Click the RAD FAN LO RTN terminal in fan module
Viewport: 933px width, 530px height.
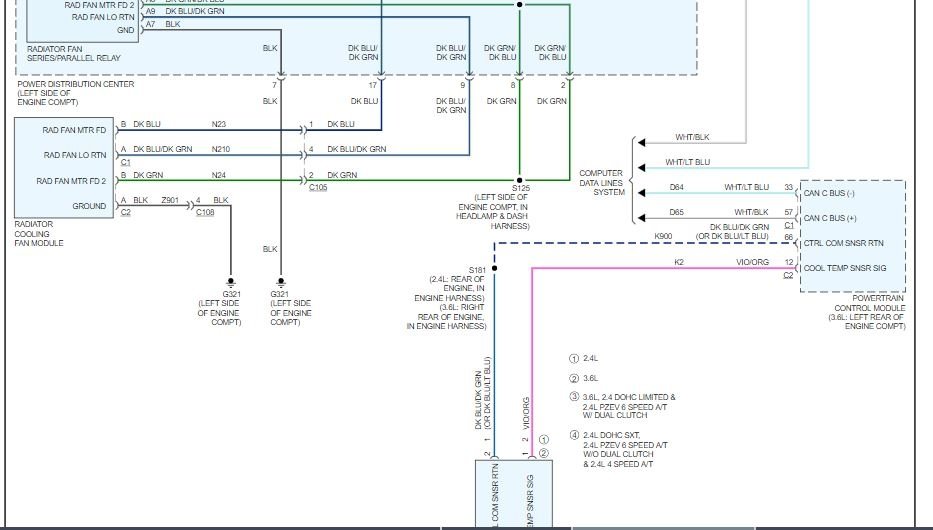tap(75, 155)
